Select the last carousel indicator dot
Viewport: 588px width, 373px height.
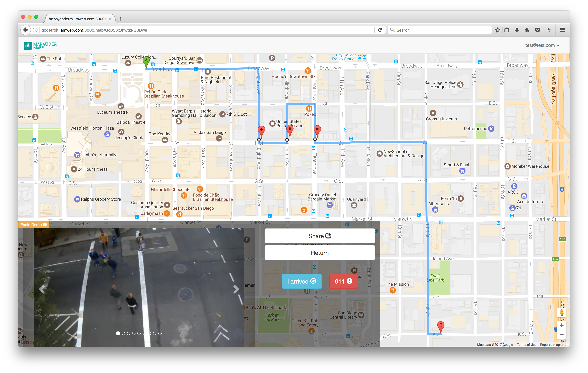tap(160, 333)
